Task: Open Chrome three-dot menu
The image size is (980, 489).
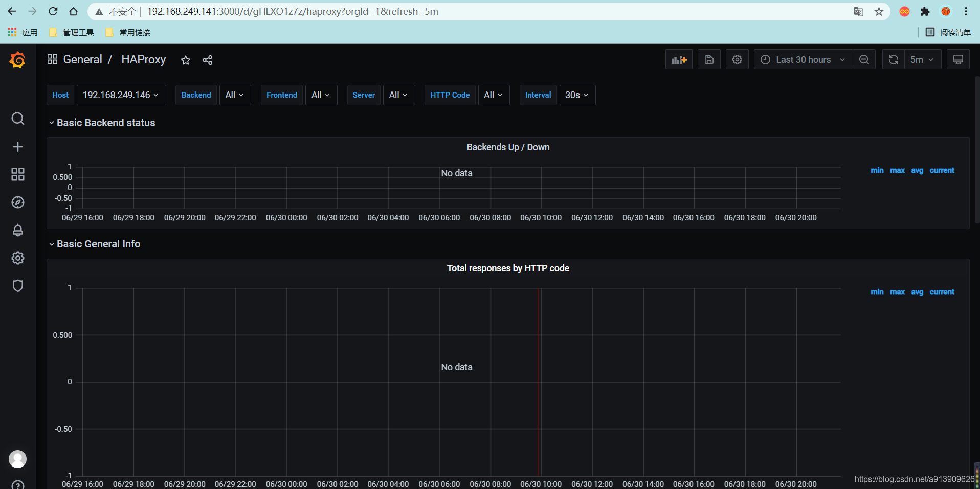Action: click(966, 11)
